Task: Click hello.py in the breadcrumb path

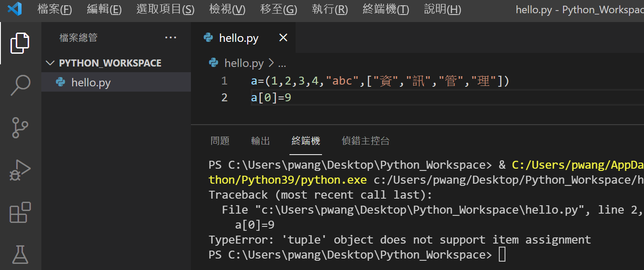Action: (x=244, y=63)
